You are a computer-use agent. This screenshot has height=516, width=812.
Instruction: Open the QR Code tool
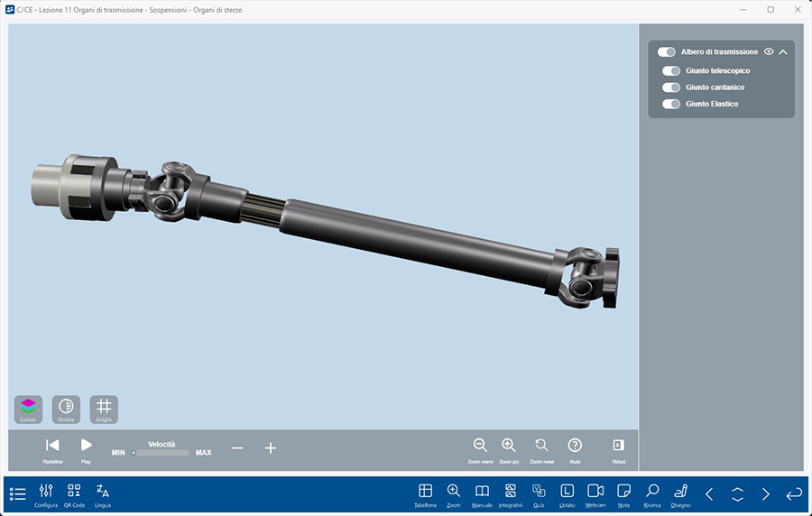click(x=74, y=494)
